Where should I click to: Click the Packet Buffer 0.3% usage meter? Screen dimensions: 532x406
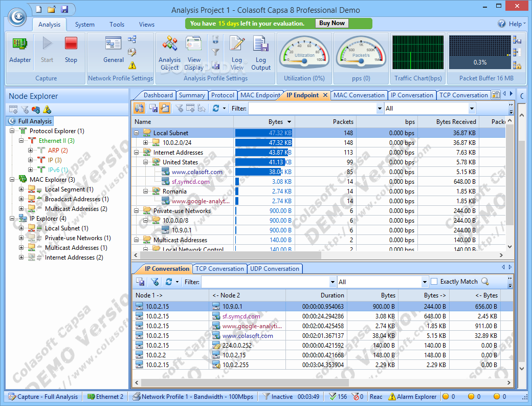pos(480,52)
